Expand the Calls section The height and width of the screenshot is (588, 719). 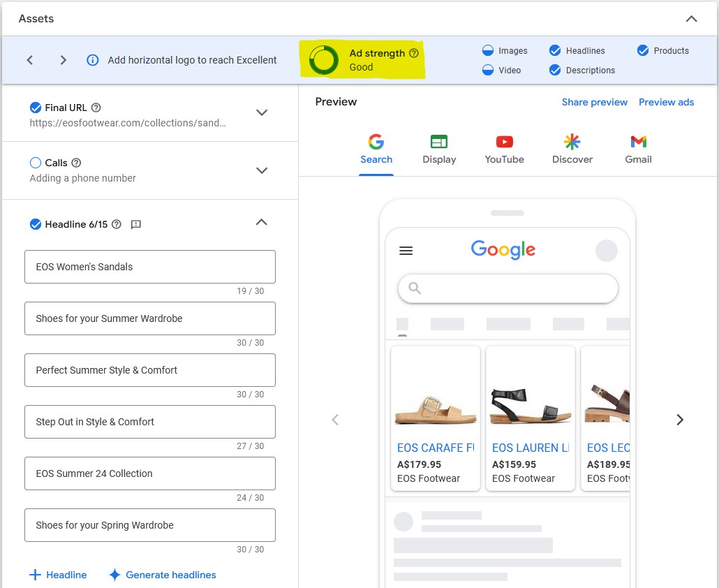262,170
